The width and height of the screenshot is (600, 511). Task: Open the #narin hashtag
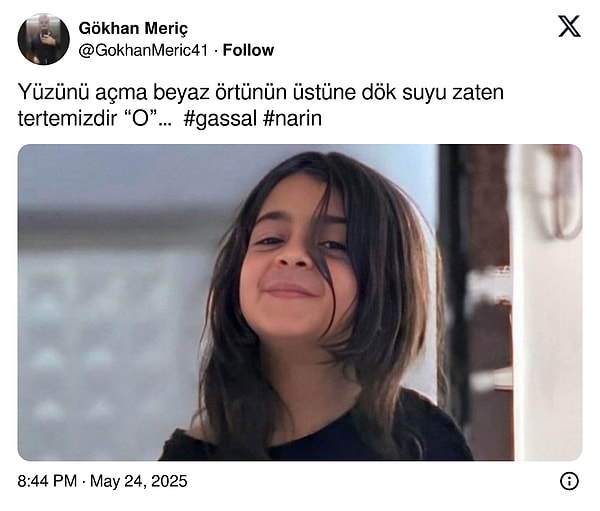292,119
